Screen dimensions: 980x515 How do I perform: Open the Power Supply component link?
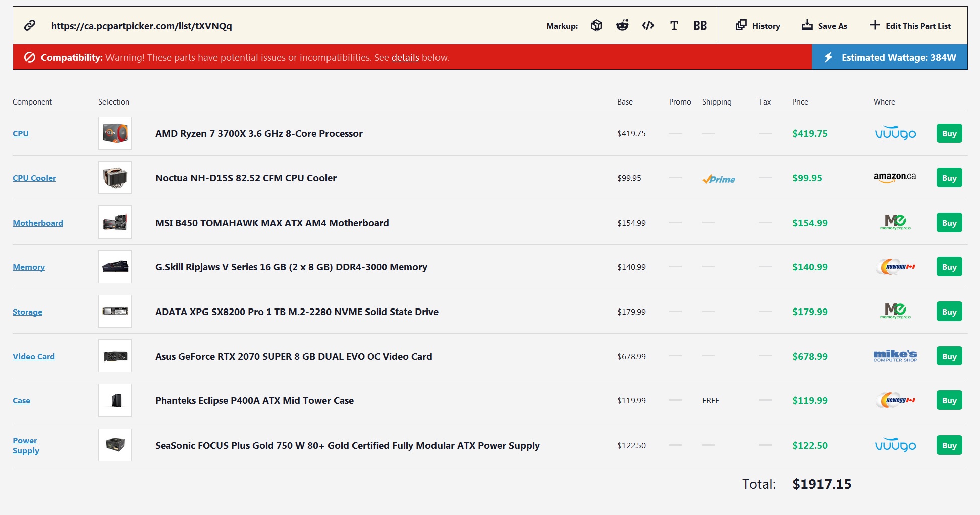coord(26,445)
